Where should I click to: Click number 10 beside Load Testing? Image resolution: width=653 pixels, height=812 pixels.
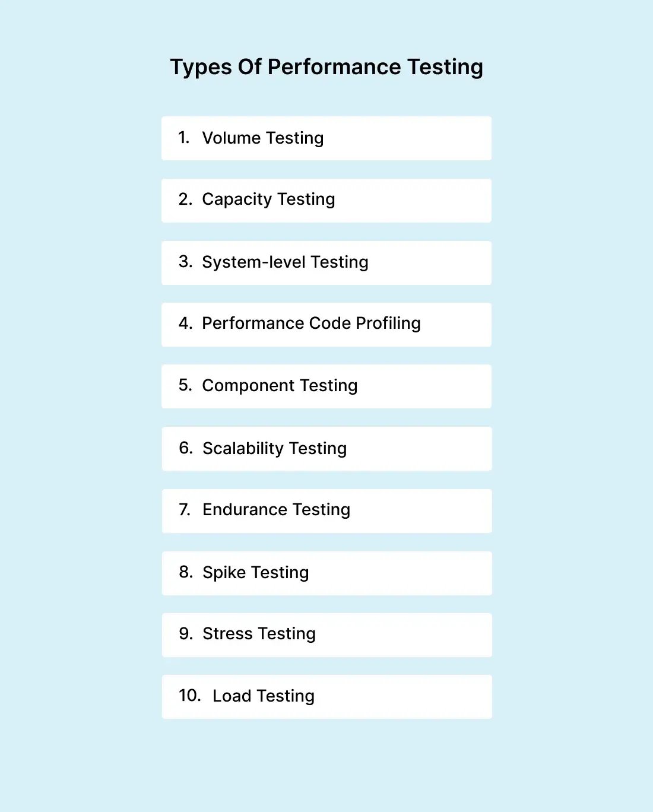tap(190, 696)
